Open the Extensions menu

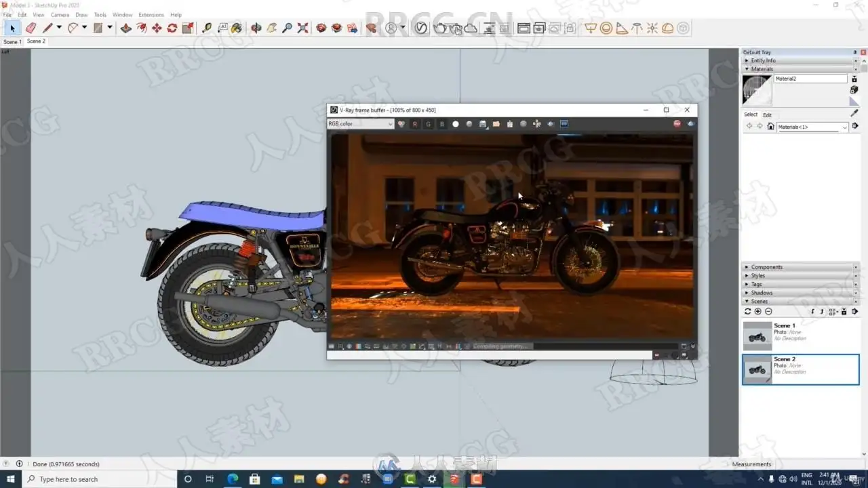(x=151, y=14)
